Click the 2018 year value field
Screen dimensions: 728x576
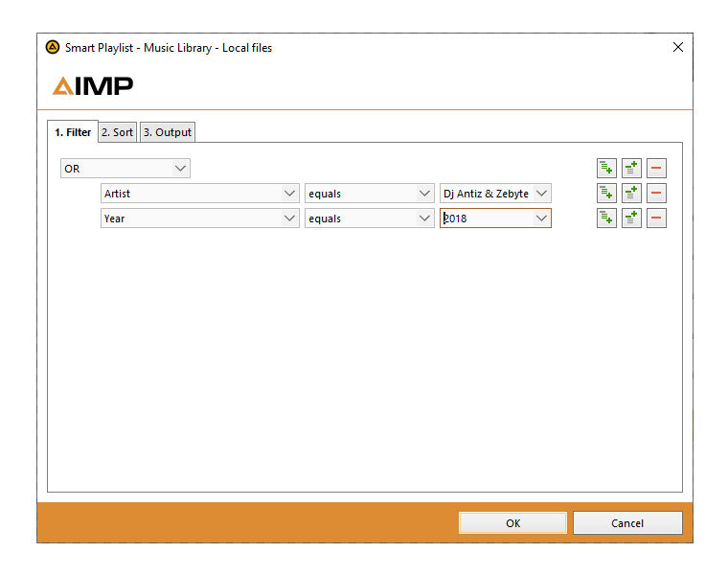click(486, 219)
